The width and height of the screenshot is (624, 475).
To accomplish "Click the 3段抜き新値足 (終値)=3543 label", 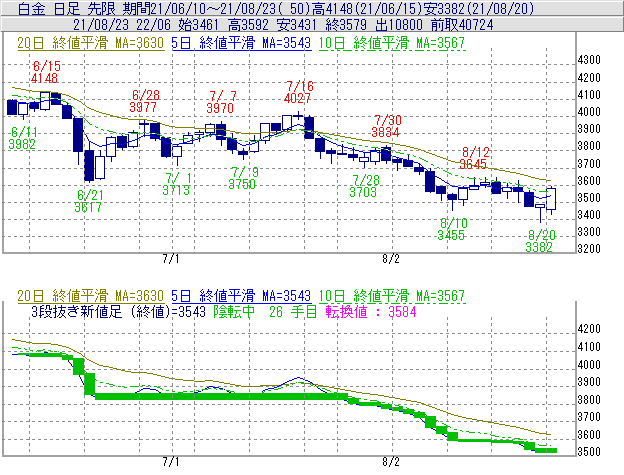I will coord(118,311).
